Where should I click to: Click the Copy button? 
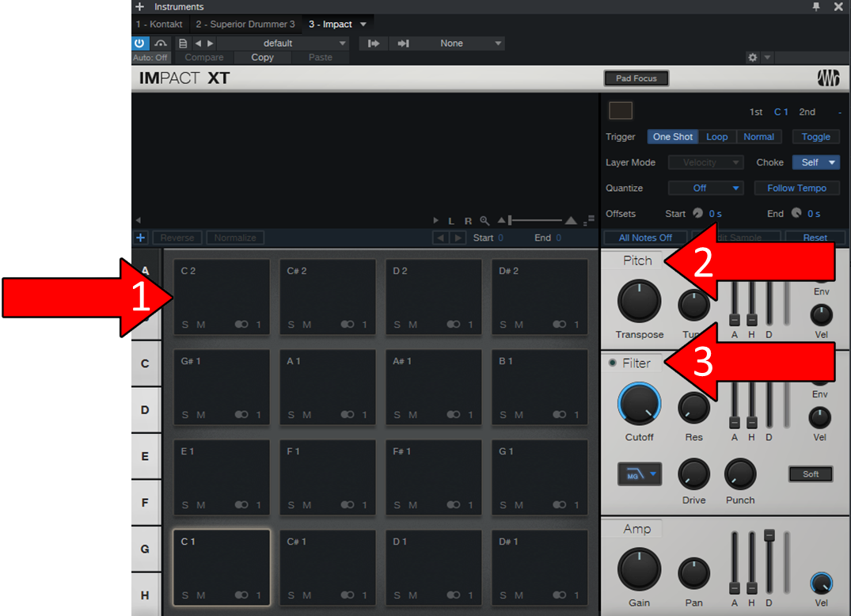click(x=262, y=58)
